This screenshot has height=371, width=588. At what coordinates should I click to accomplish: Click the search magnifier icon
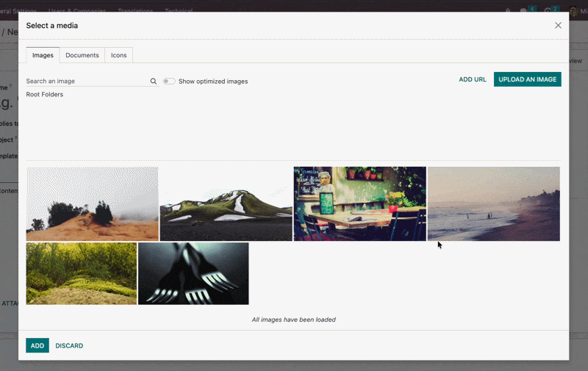click(154, 82)
